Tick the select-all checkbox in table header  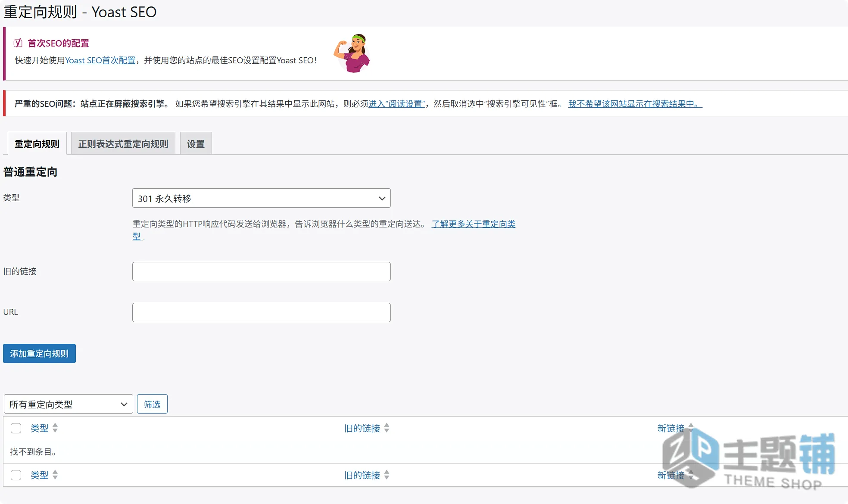[x=16, y=428]
